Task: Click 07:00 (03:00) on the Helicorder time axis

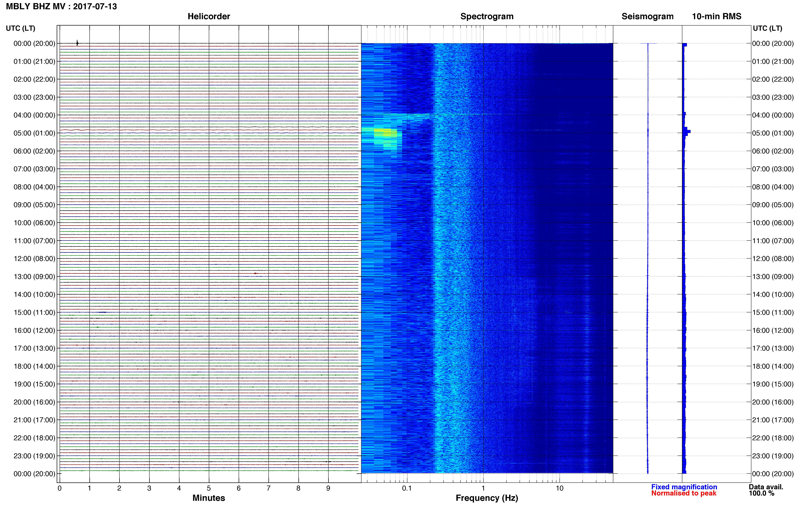Action: pyautogui.click(x=34, y=169)
